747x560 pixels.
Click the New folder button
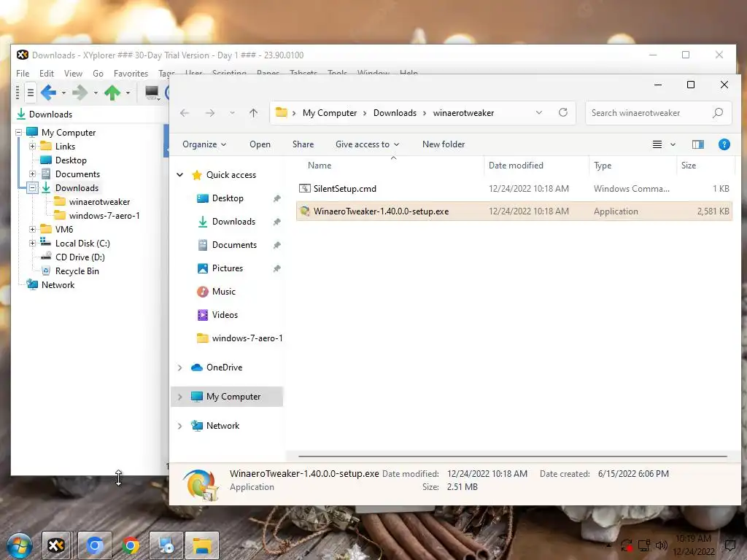(444, 144)
